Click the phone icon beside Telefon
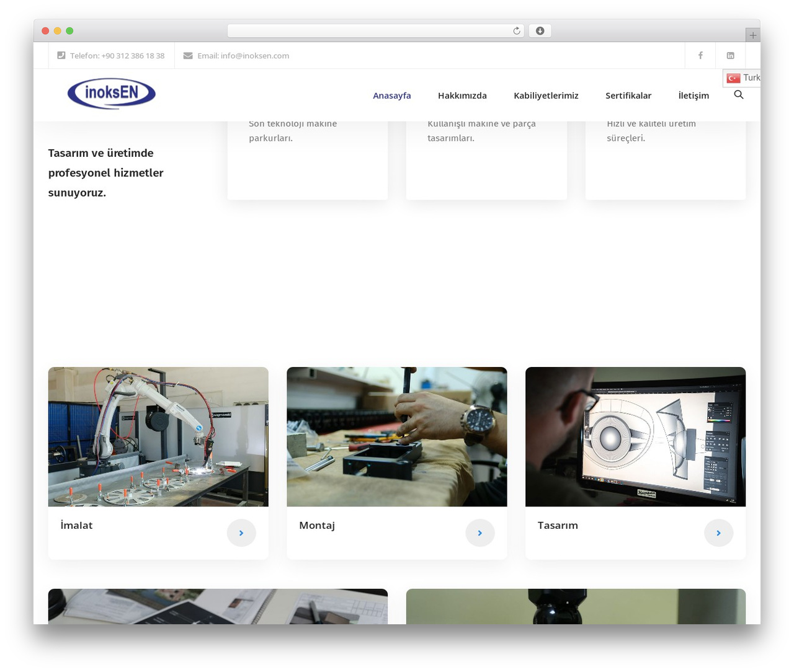 tap(61, 55)
